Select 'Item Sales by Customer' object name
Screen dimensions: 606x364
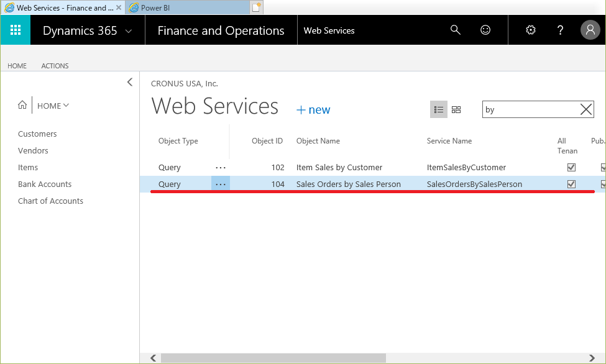339,167
